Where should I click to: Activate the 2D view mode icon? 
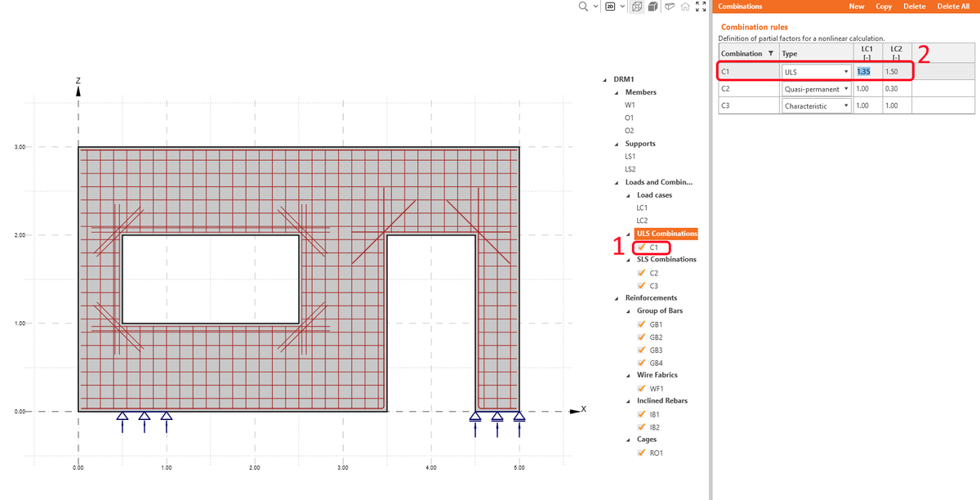(x=610, y=7)
